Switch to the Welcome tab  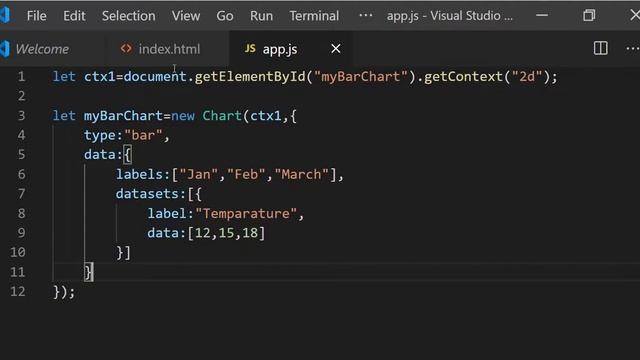[x=42, y=49]
